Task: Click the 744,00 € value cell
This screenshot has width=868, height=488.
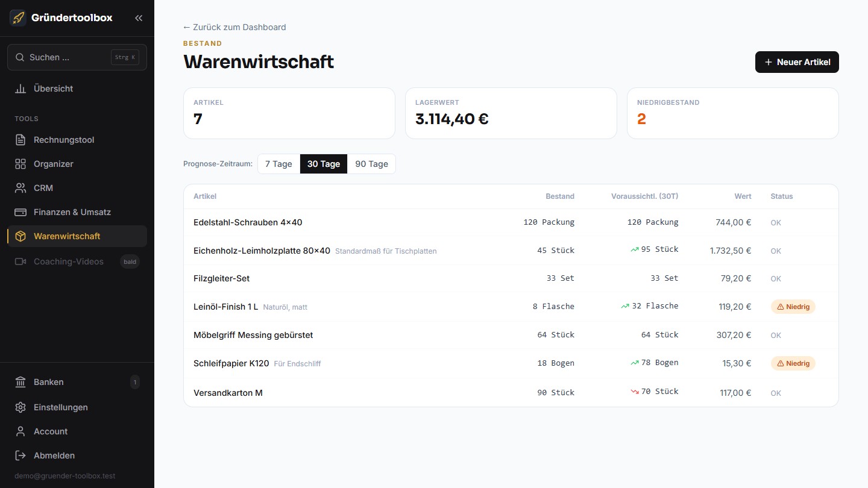Action: click(x=734, y=222)
